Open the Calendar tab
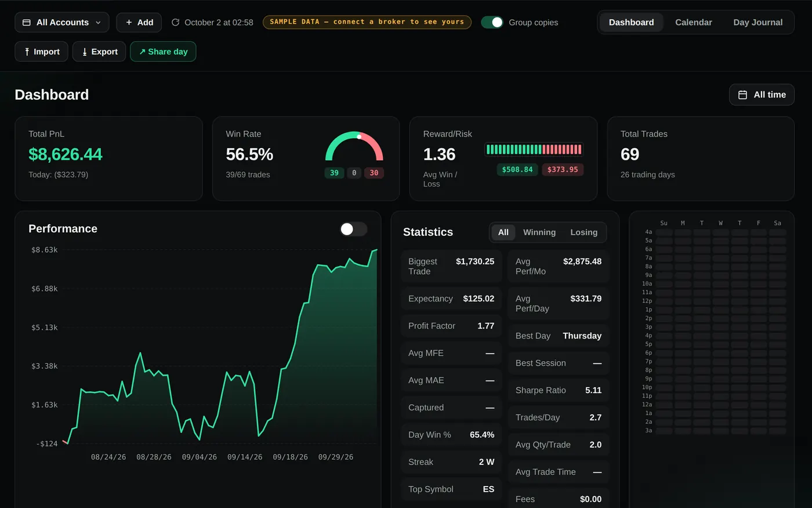This screenshot has width=812, height=508. click(693, 22)
